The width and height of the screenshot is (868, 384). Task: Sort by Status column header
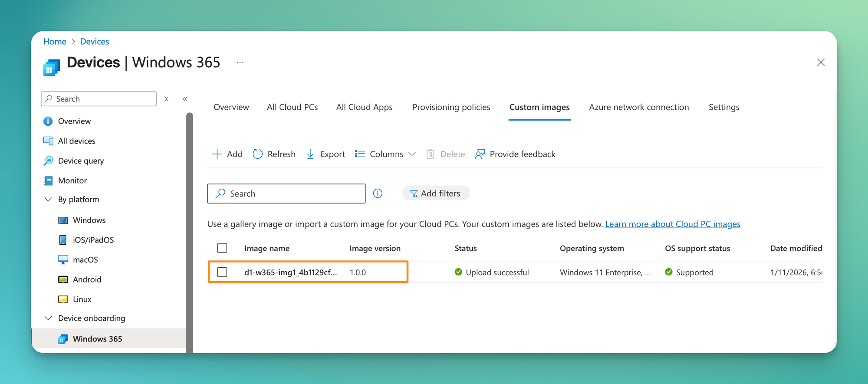(x=466, y=248)
